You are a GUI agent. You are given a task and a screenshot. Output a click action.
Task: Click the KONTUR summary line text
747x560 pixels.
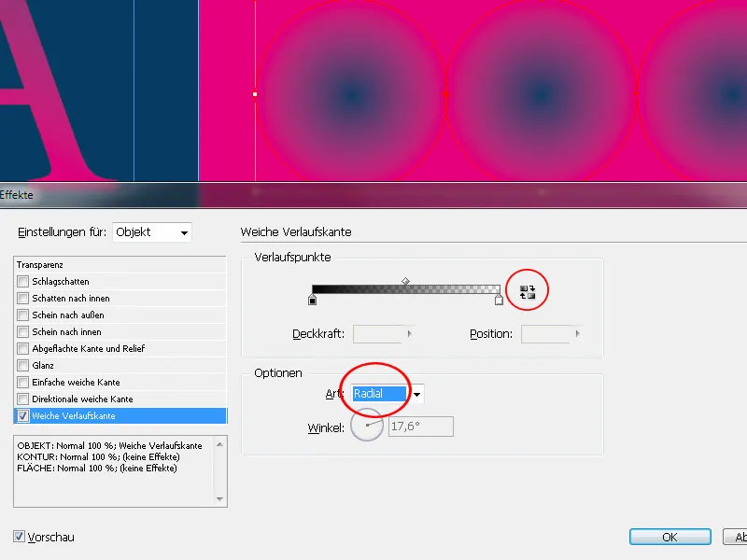pos(99,456)
